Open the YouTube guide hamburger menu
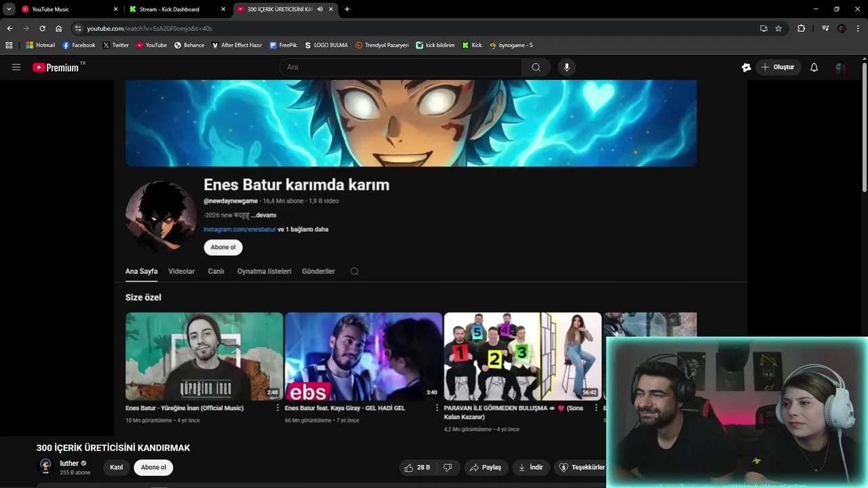Image resolution: width=868 pixels, height=488 pixels. click(16, 67)
